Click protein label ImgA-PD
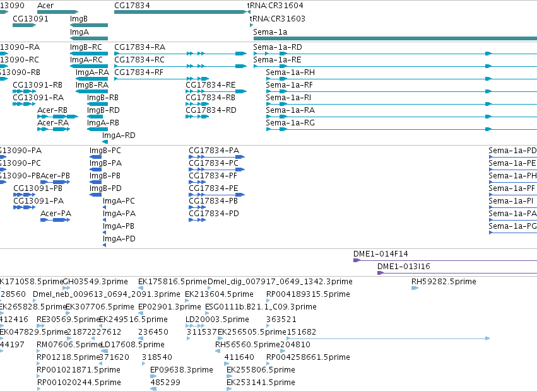The width and height of the screenshot is (537, 392). coord(119,239)
